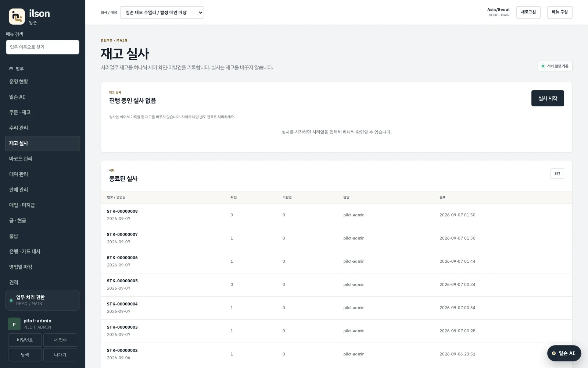The height and width of the screenshot is (368, 588).
Task: Open count record STK-00000002
Action: coord(337,354)
